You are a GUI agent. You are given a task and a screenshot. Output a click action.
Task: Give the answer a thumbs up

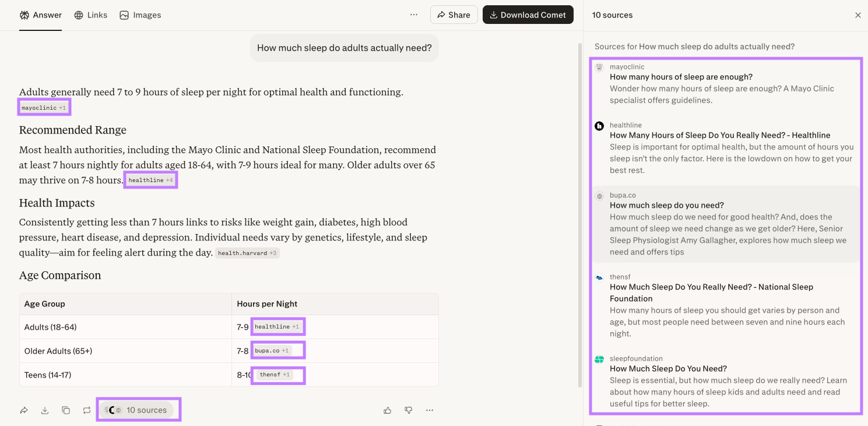click(x=388, y=410)
